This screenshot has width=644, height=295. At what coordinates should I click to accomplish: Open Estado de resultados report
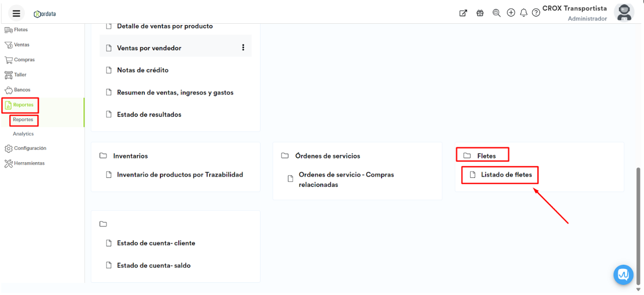[149, 115]
